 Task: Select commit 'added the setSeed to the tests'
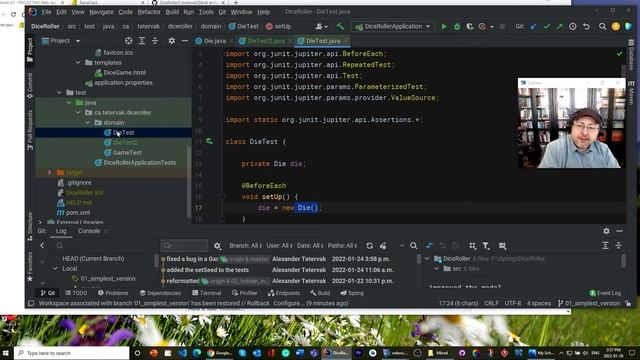[x=207, y=270]
